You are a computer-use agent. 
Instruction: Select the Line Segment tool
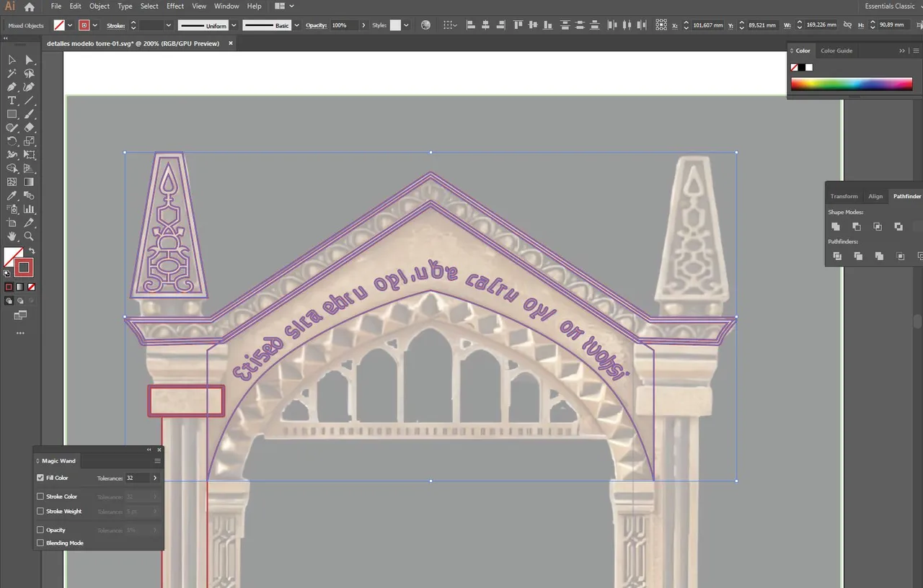[x=30, y=101]
